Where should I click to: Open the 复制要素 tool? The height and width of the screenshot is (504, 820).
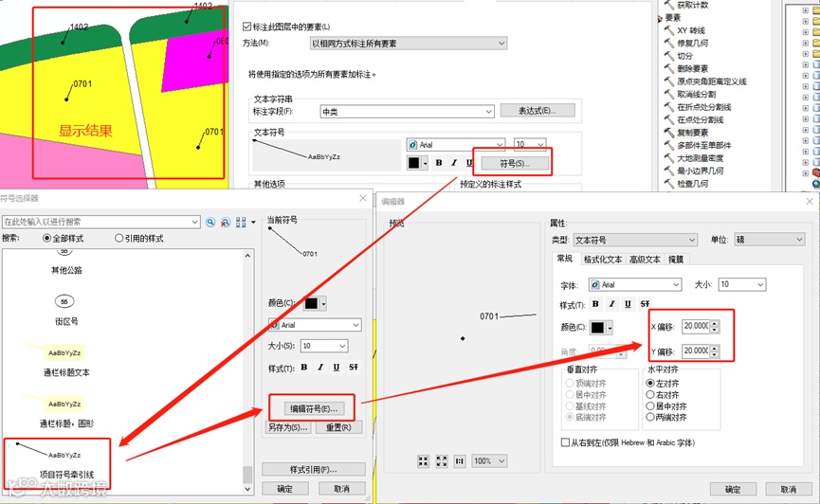(x=692, y=133)
